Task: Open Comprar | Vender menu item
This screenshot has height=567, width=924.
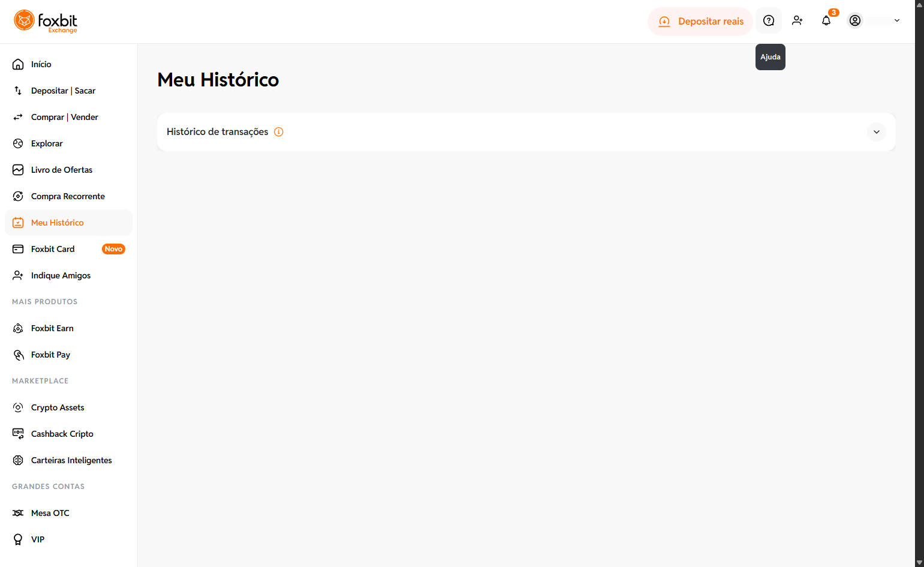Action: coord(68,117)
